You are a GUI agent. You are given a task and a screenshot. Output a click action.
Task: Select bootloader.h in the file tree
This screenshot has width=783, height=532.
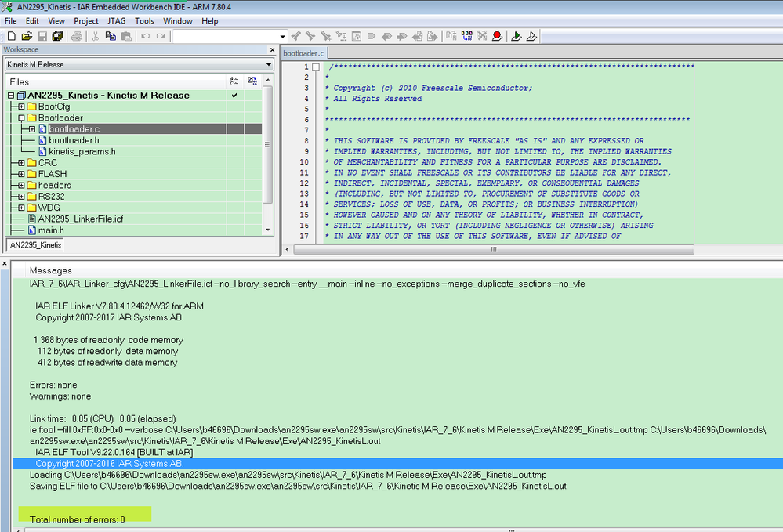[x=74, y=140]
